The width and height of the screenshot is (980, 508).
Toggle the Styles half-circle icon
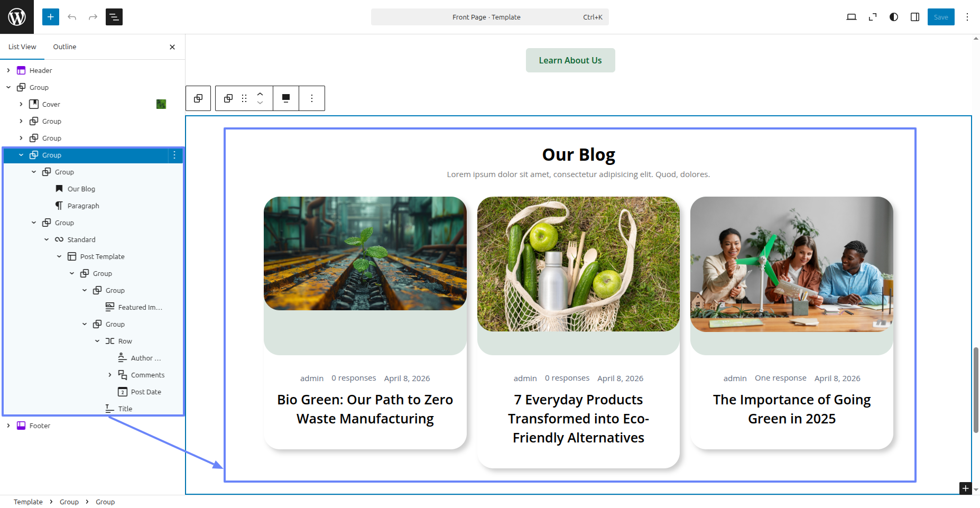893,17
